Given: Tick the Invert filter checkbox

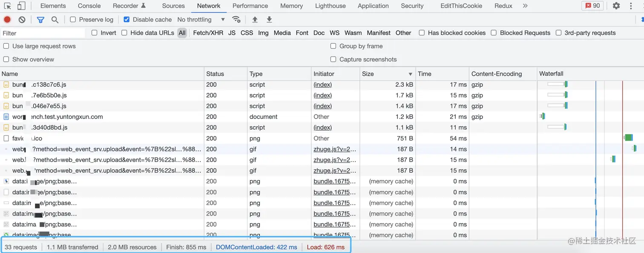Looking at the screenshot, I should point(95,33).
